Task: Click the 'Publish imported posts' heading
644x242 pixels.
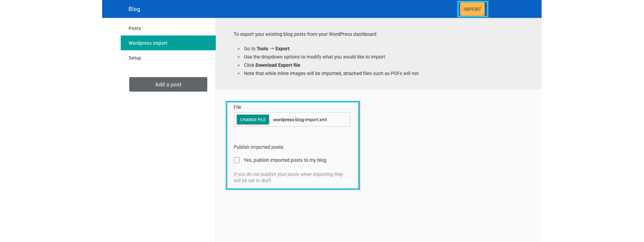Action: [258, 147]
